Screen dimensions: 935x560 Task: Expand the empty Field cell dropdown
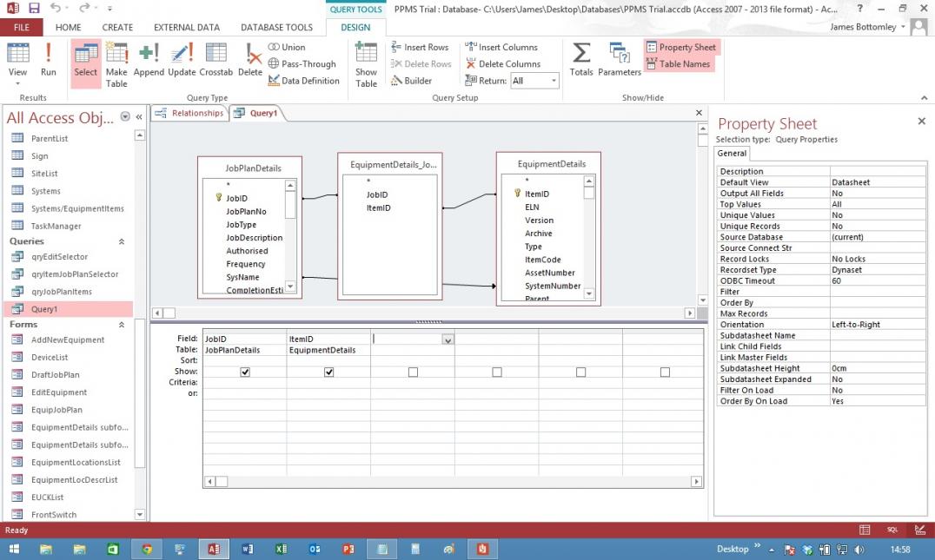point(448,339)
